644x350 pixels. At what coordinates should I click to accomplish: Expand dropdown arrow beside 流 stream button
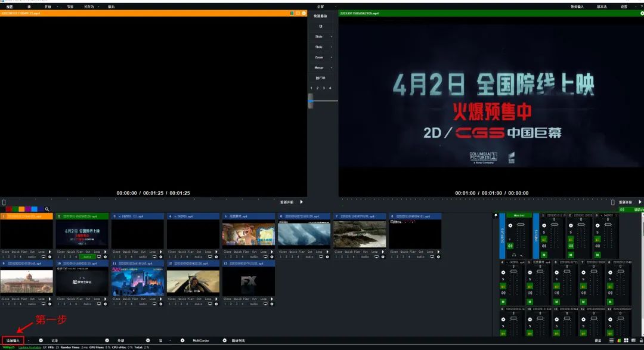click(x=170, y=340)
